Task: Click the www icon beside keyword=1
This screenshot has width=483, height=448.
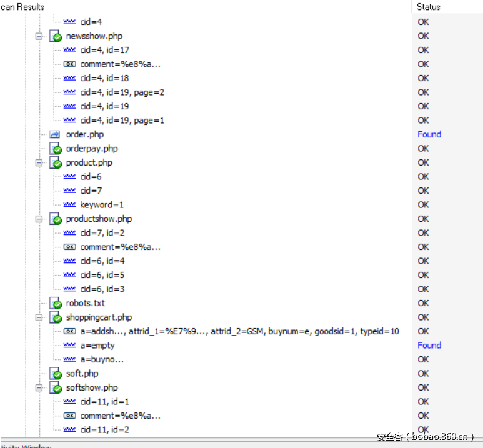Action: (x=70, y=204)
